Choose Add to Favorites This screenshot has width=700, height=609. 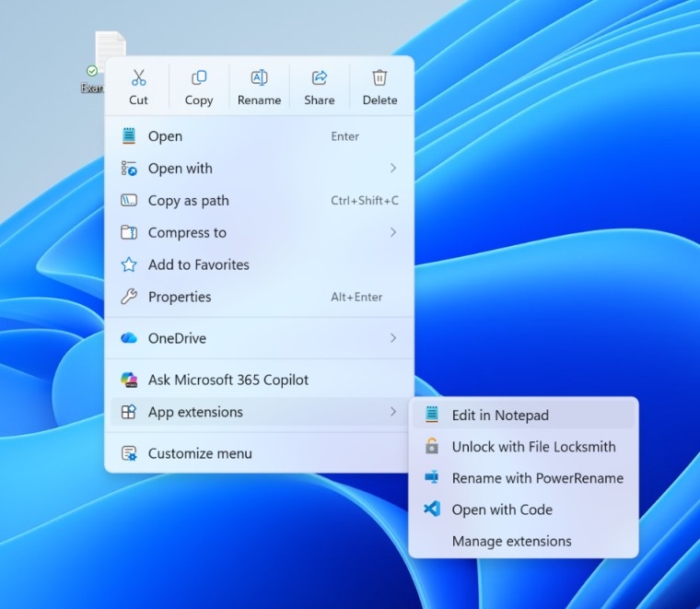(x=260, y=264)
